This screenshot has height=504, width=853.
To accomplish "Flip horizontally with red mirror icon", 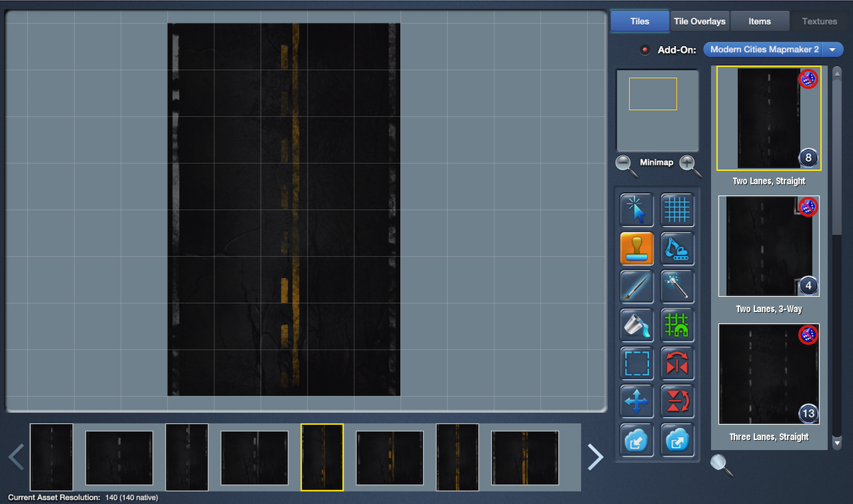I will (677, 364).
